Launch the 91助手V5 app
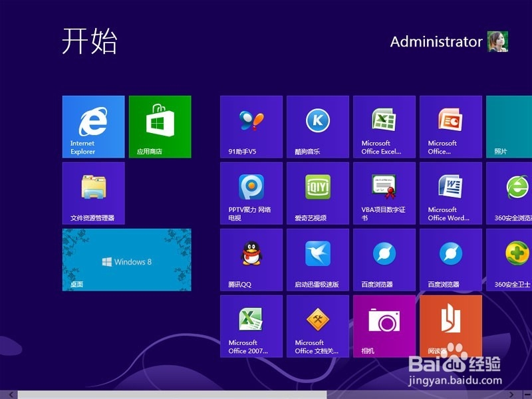Screen dimensions: 532x399 [x=251, y=126]
